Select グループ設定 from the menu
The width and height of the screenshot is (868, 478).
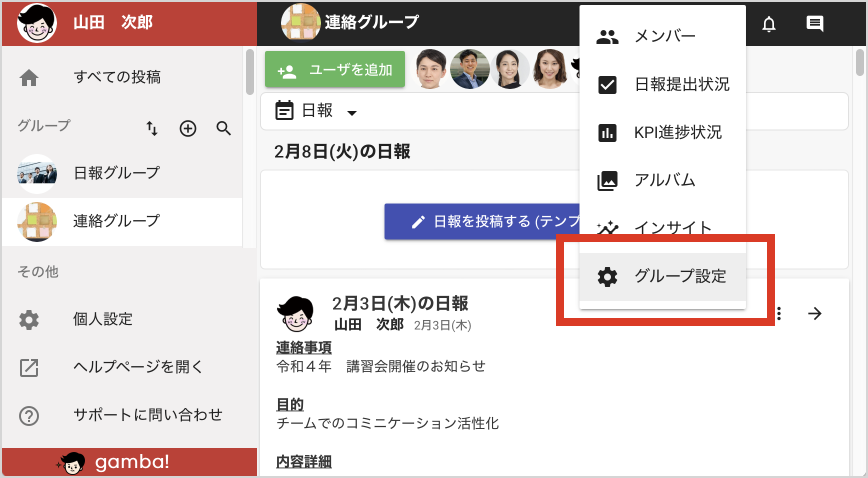662,276
